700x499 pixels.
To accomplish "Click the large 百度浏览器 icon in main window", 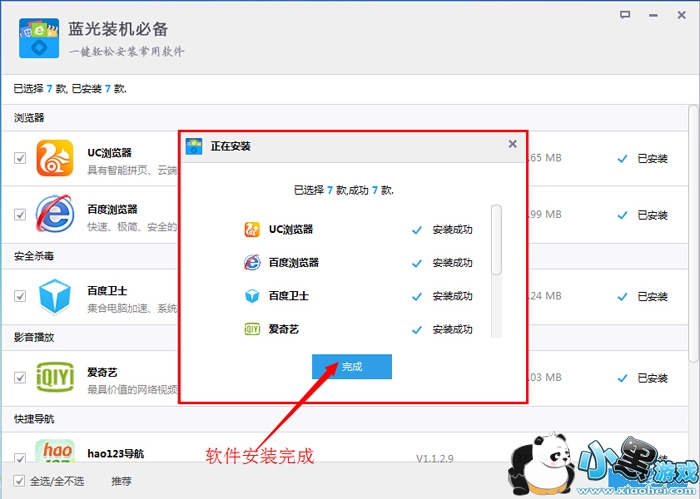I will 54,214.
